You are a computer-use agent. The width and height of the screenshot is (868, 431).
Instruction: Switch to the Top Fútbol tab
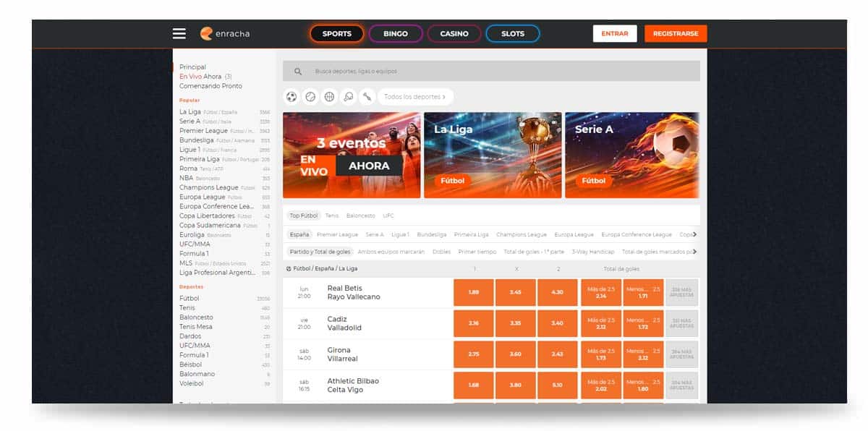304,215
